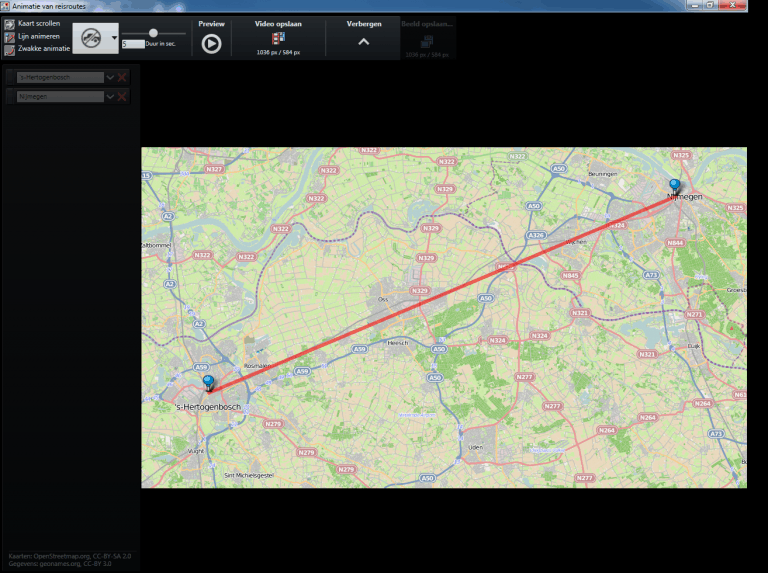Toggle the Zwakke animatie option

pyautogui.click(x=37, y=48)
